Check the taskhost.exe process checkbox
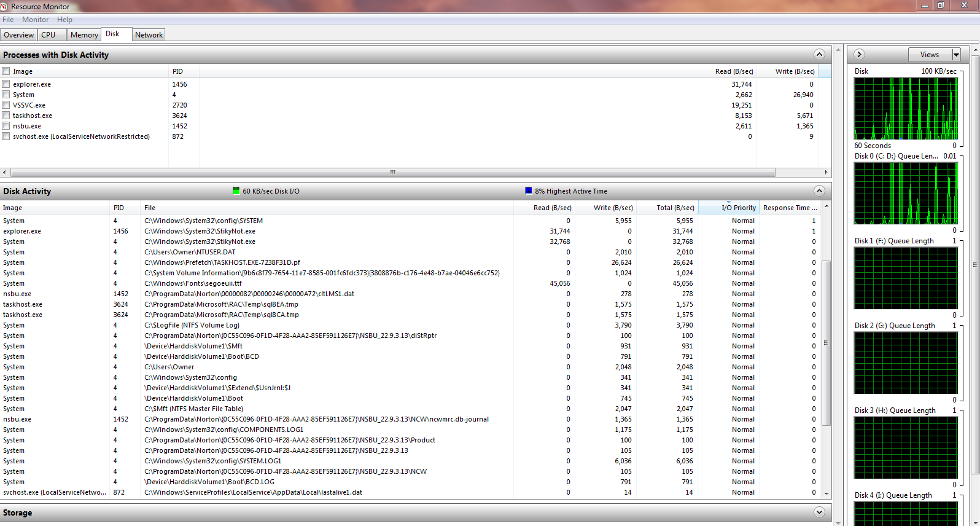 pyautogui.click(x=6, y=116)
